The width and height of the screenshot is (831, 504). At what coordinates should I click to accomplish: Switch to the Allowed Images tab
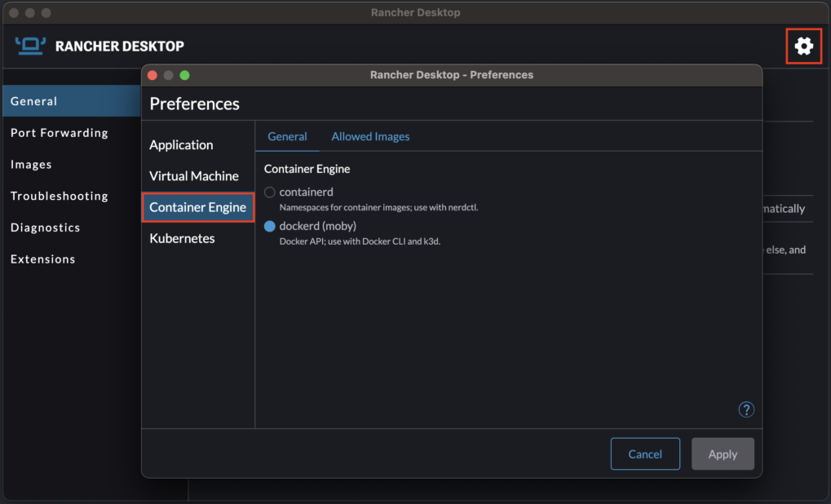coord(370,136)
